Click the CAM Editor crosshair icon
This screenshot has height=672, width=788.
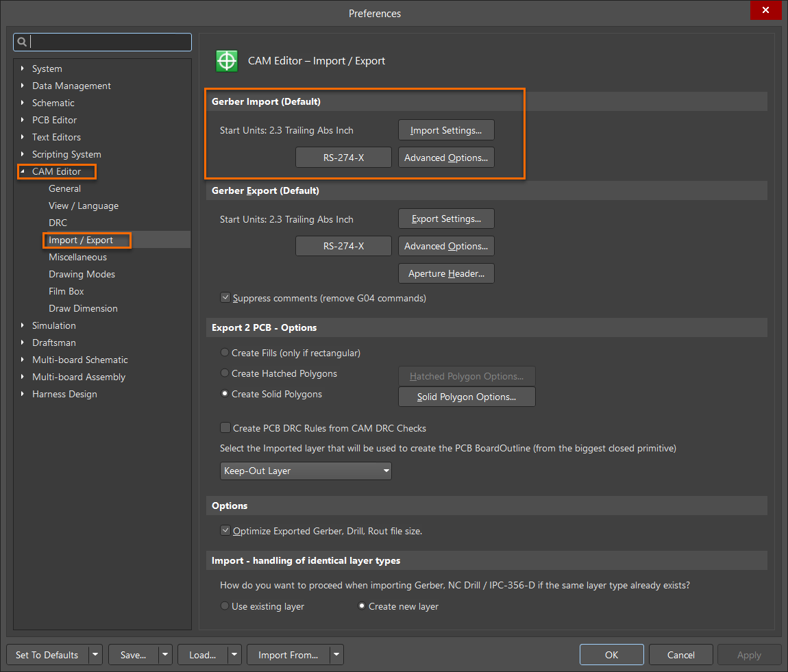(x=227, y=61)
